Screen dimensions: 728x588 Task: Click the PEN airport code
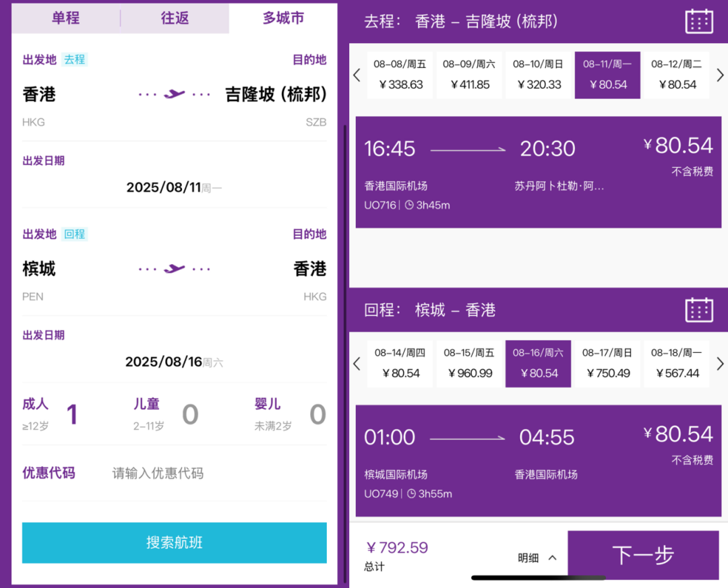[x=32, y=296]
